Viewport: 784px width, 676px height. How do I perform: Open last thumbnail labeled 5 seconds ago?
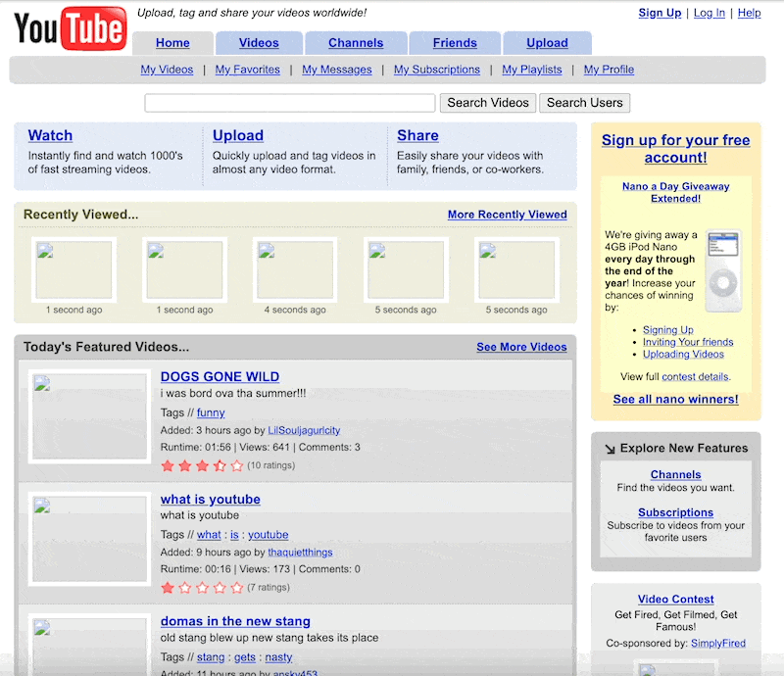pos(516,270)
